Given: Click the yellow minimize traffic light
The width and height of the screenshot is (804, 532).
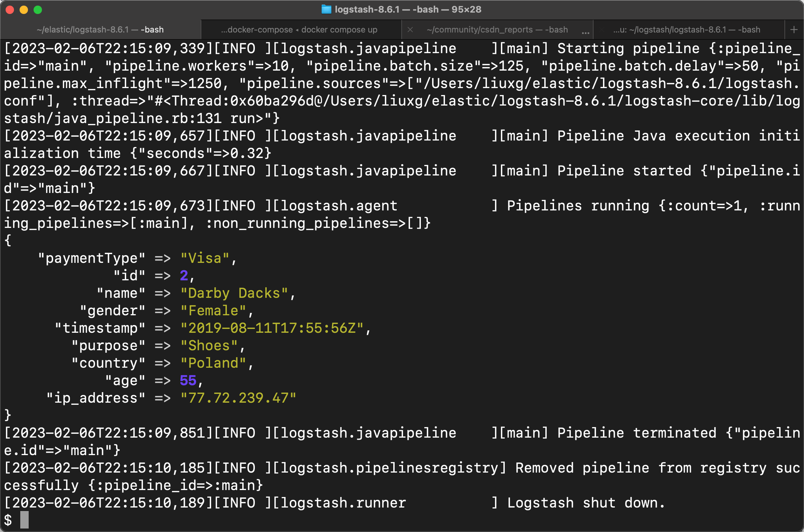Looking at the screenshot, I should [x=24, y=10].
